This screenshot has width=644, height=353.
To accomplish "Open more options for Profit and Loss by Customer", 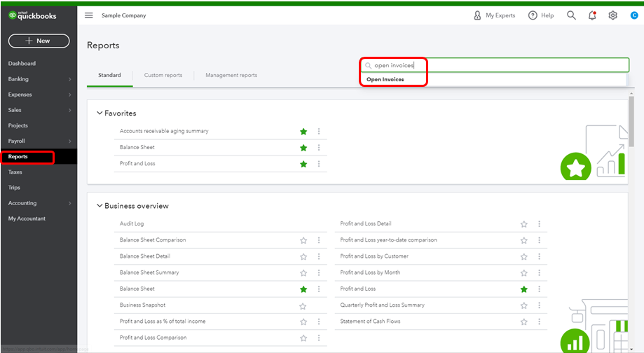I will coord(540,256).
